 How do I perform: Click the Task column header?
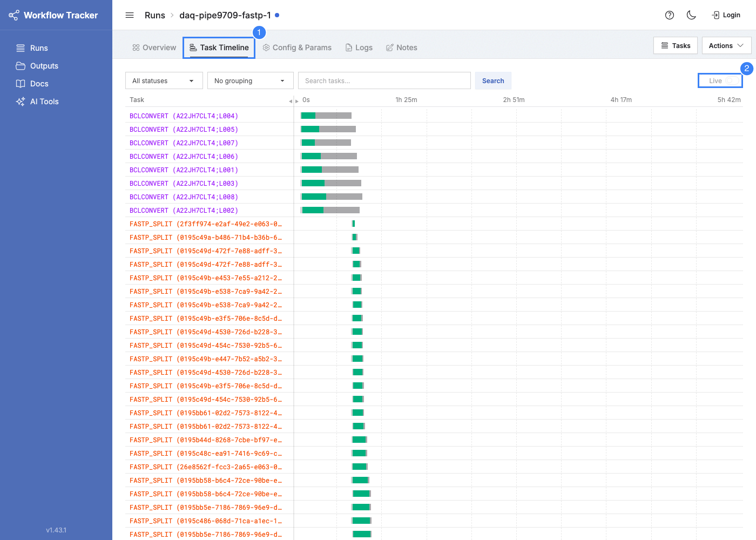click(137, 100)
